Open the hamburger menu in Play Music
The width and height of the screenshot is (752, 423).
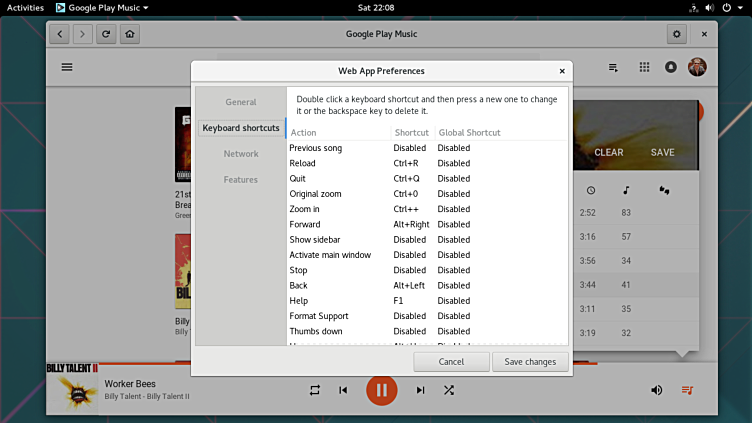click(67, 67)
